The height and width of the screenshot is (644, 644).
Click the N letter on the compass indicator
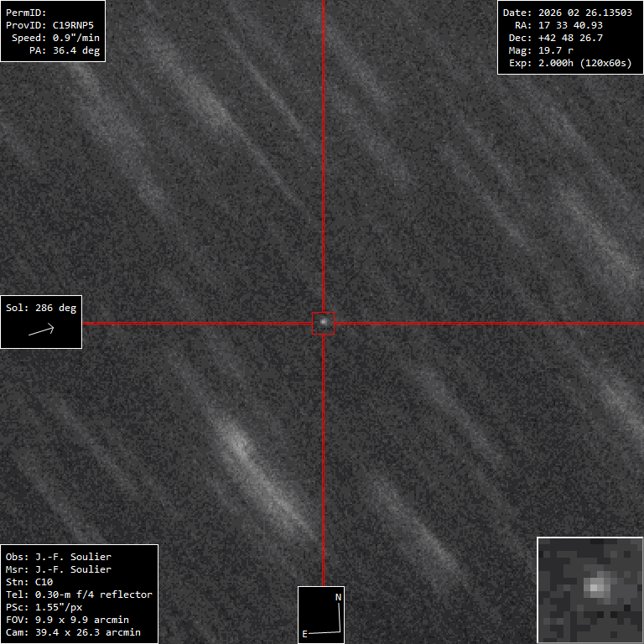[338, 597]
